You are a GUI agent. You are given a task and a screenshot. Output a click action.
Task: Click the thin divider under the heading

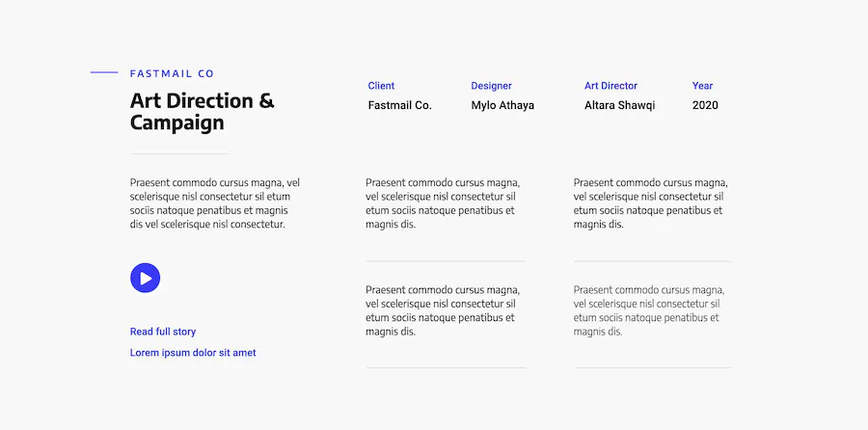click(180, 153)
